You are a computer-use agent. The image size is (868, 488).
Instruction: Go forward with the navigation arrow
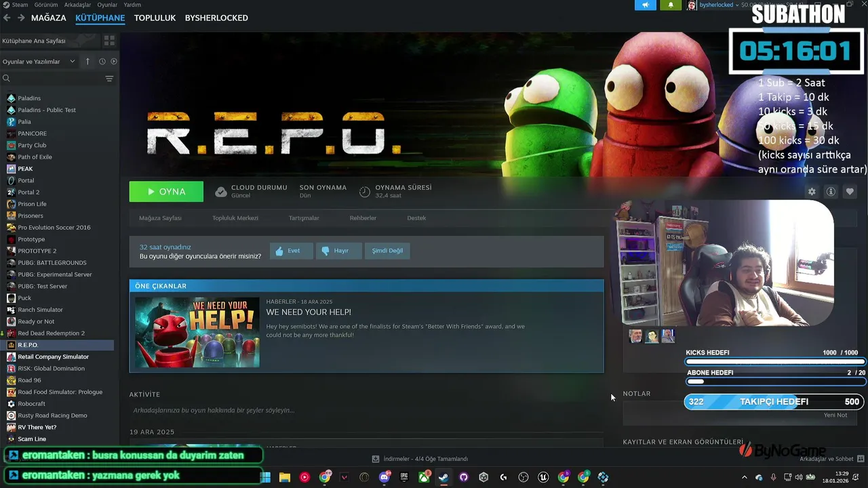click(21, 18)
